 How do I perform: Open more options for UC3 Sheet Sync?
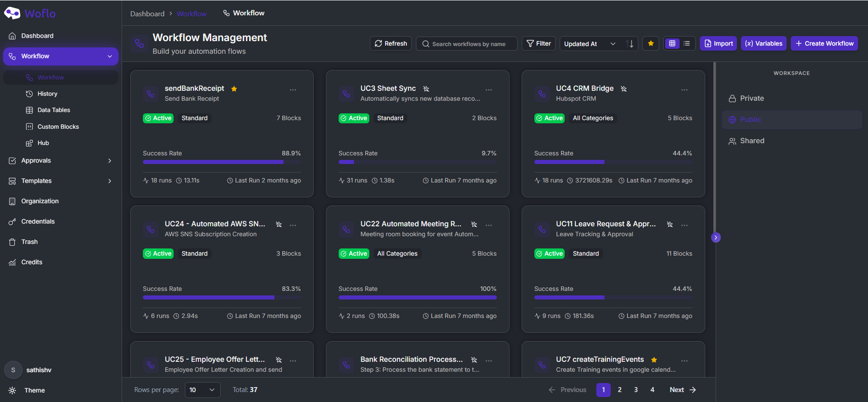click(489, 90)
